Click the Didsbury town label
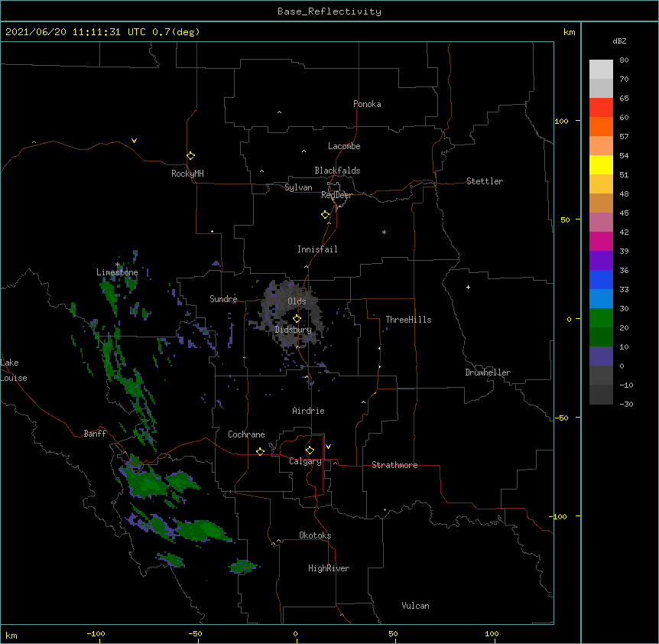 (x=293, y=330)
